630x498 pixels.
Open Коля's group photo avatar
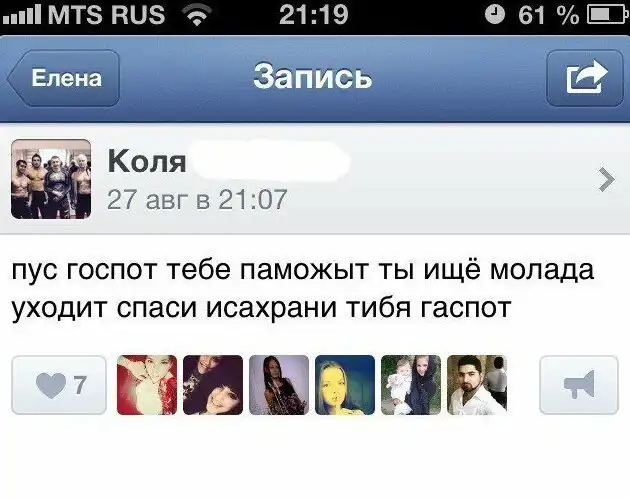pos(51,179)
